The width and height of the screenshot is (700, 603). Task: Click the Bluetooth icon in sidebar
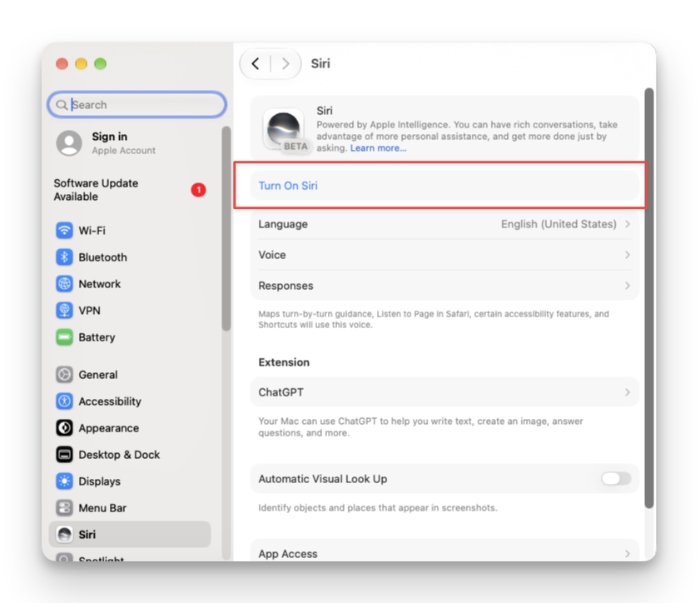64,257
